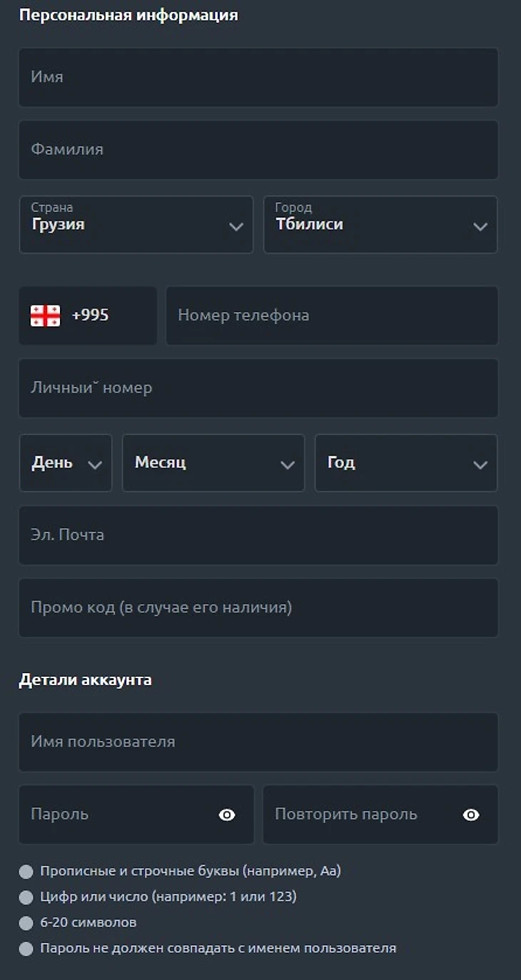The width and height of the screenshot is (521, 980).
Task: Click the Месяц dropdown chevron
Action: (x=288, y=465)
